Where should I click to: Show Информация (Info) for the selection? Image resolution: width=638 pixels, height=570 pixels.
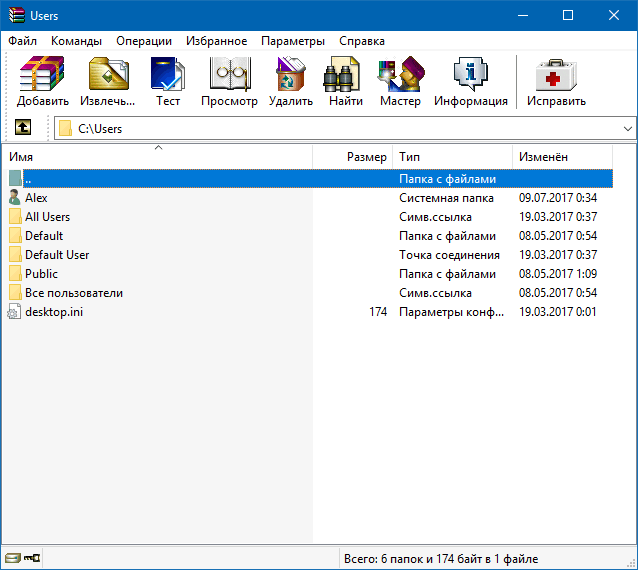(470, 82)
